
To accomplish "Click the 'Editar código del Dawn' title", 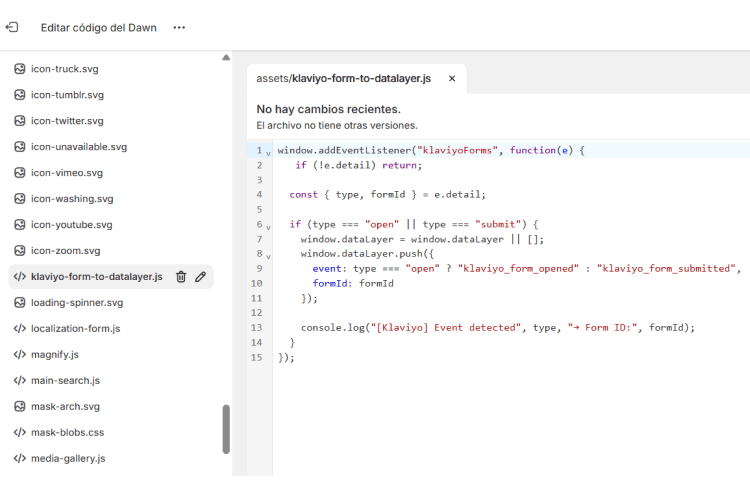I will [99, 28].
